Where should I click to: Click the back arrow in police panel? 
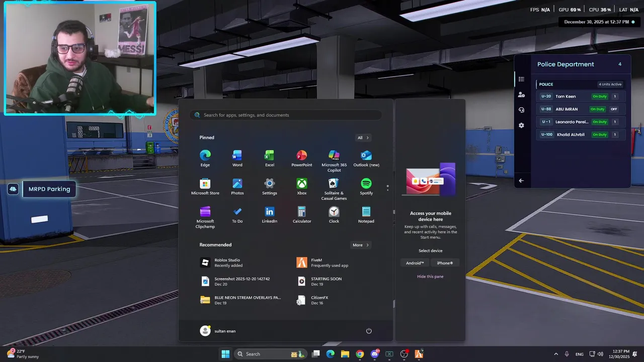point(521,180)
